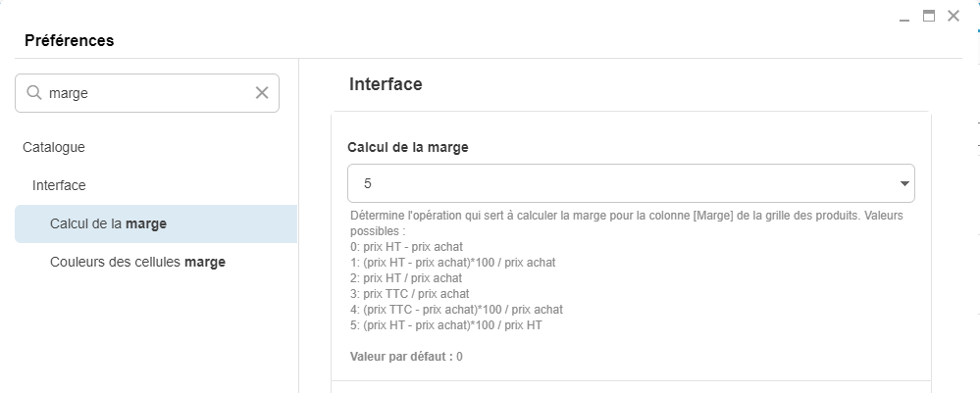This screenshot has height=393, width=980.
Task: Click the magnifier icon in search box
Action: click(33, 93)
